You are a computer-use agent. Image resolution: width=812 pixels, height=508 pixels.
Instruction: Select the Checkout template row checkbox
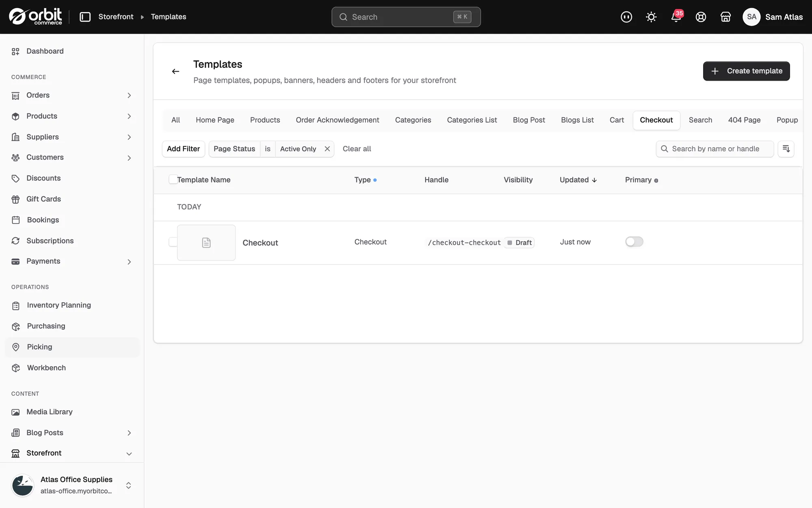(173, 242)
